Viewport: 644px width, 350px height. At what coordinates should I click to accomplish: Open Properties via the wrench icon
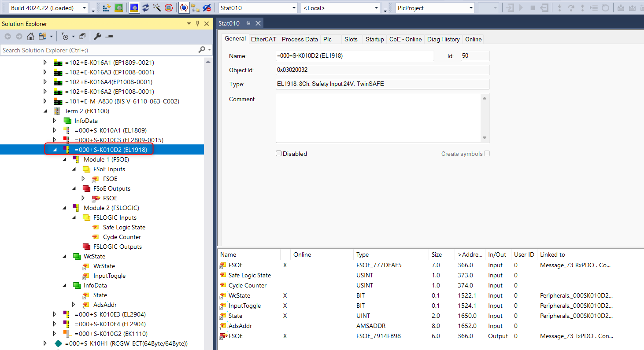pyautogui.click(x=97, y=37)
